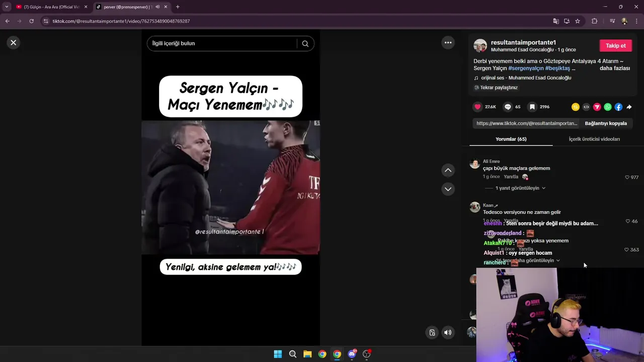
Task: Open File Explorer from taskbar
Action: coord(307,354)
